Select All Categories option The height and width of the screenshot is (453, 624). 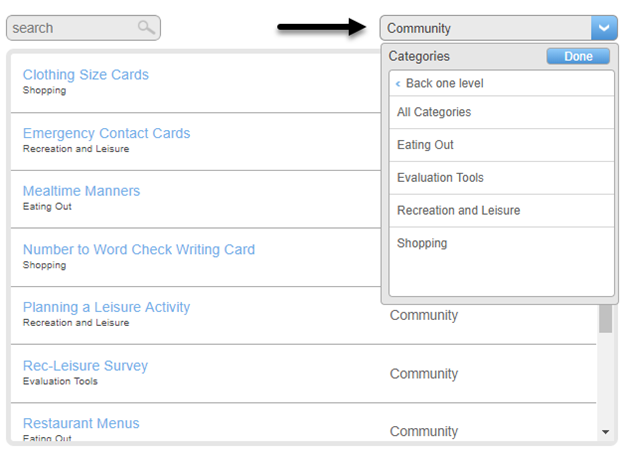501,112
